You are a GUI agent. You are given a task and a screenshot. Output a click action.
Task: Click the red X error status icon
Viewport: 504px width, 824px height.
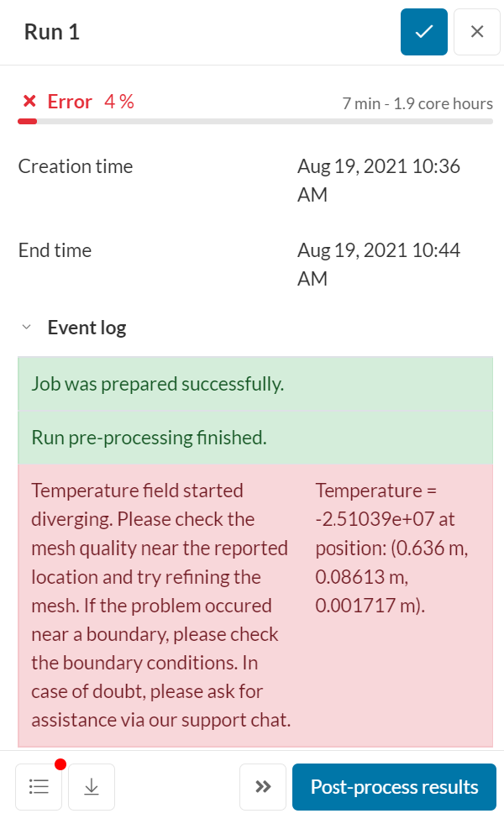tap(30, 101)
